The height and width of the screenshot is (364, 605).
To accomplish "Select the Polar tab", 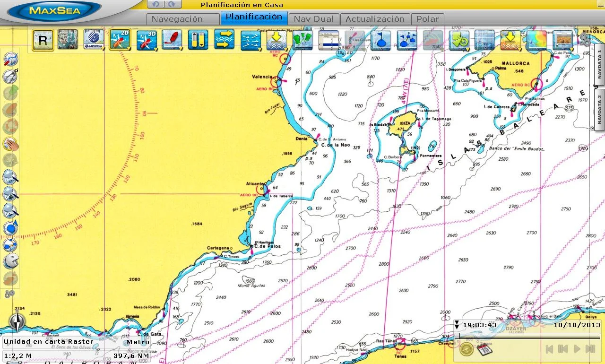I will [427, 19].
